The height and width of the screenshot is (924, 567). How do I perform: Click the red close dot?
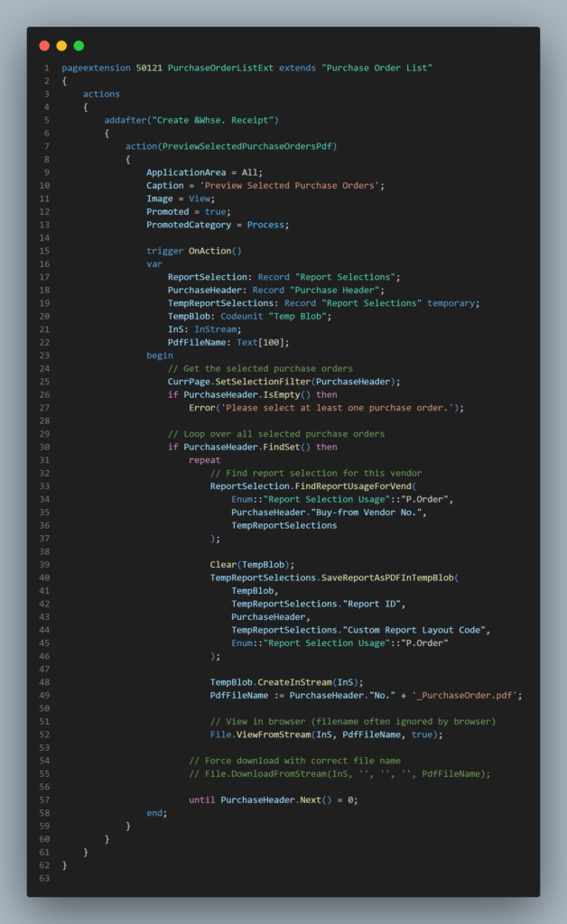[x=44, y=45]
